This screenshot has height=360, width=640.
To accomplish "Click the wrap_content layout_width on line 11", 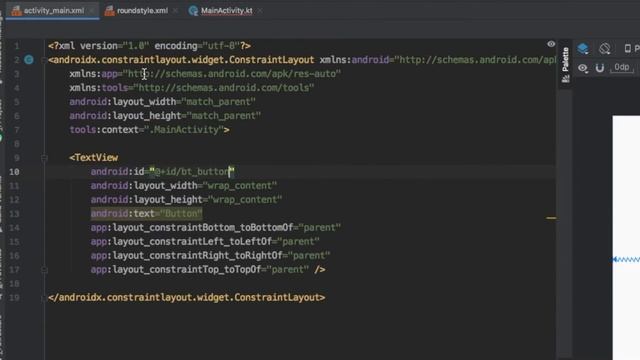I will click(x=184, y=186).
